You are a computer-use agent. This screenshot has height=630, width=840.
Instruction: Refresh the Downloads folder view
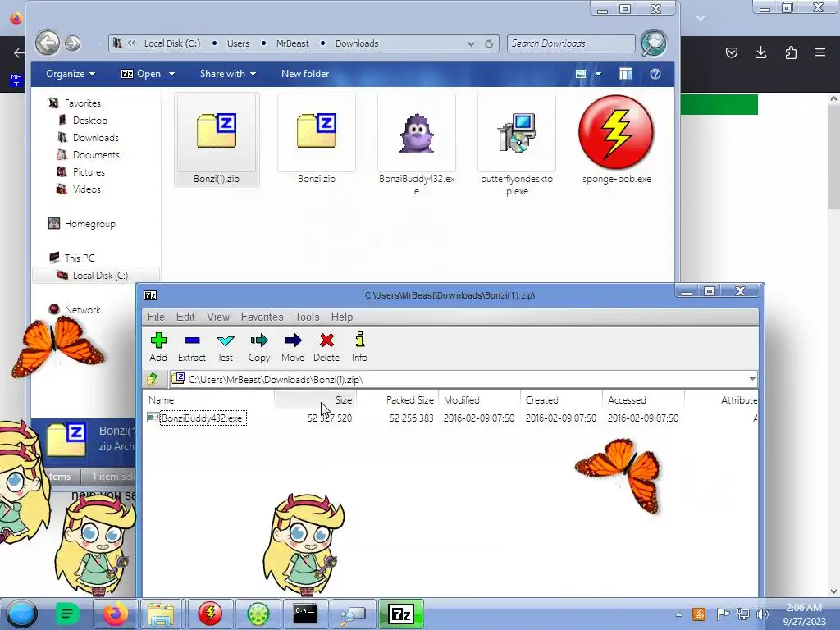click(x=489, y=44)
